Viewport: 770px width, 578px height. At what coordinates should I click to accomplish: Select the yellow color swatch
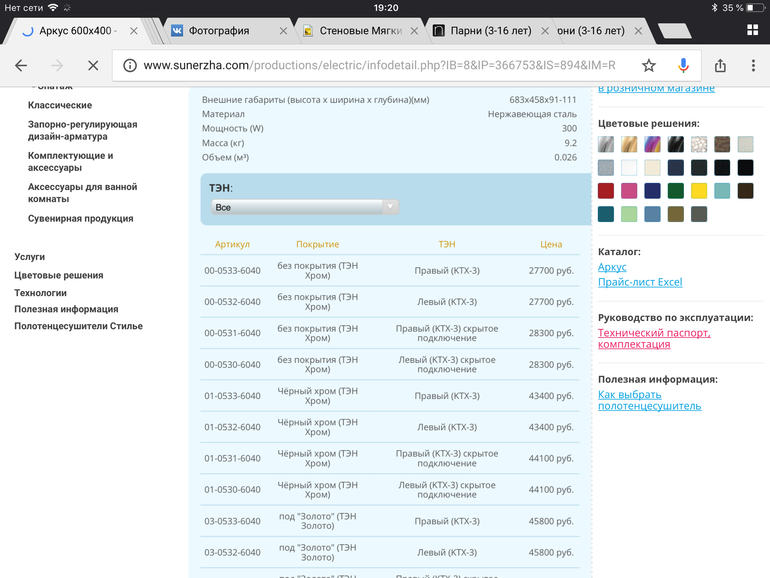699,190
